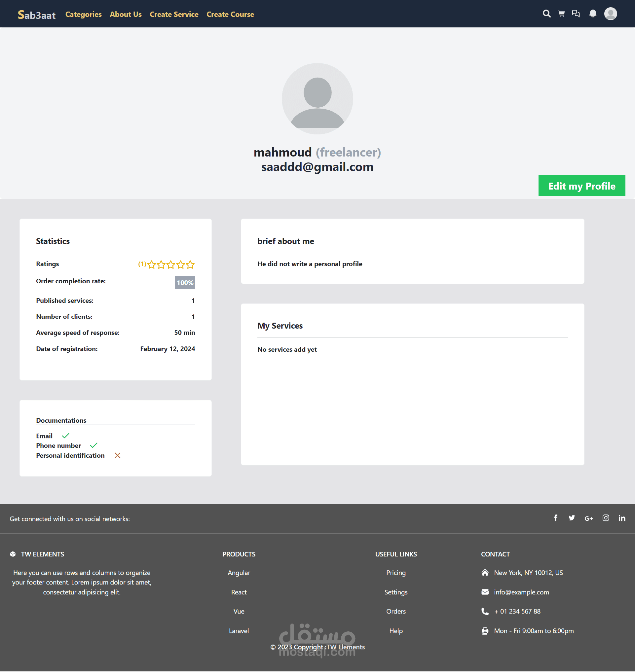Open the chat messages icon
Screen dimensions: 635x672
(576, 14)
